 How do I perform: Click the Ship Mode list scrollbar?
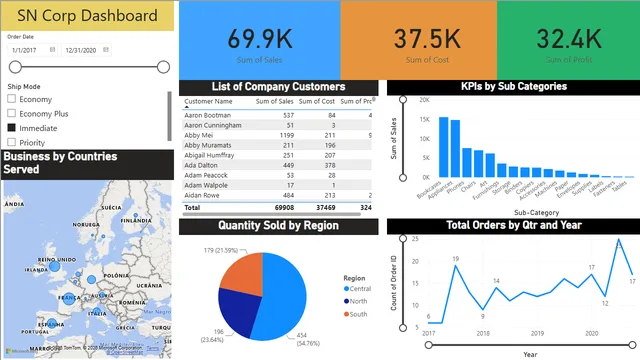169,116
